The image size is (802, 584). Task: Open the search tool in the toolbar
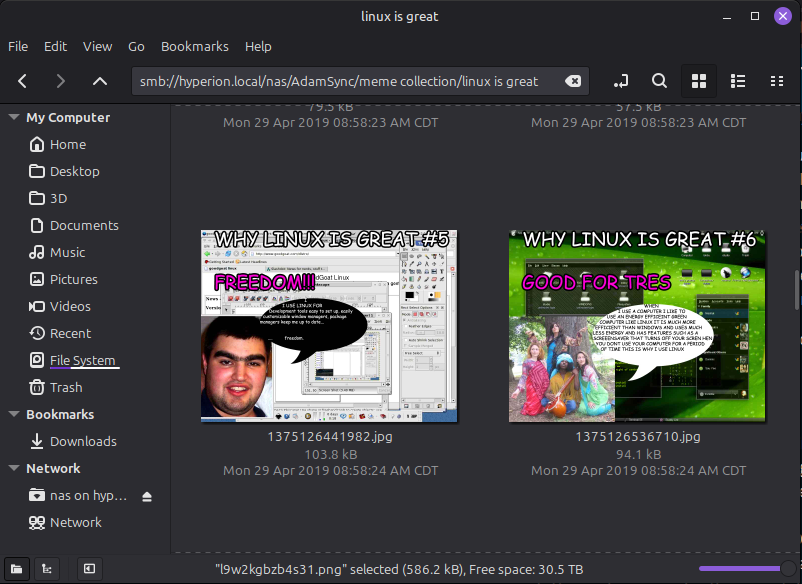click(x=660, y=81)
